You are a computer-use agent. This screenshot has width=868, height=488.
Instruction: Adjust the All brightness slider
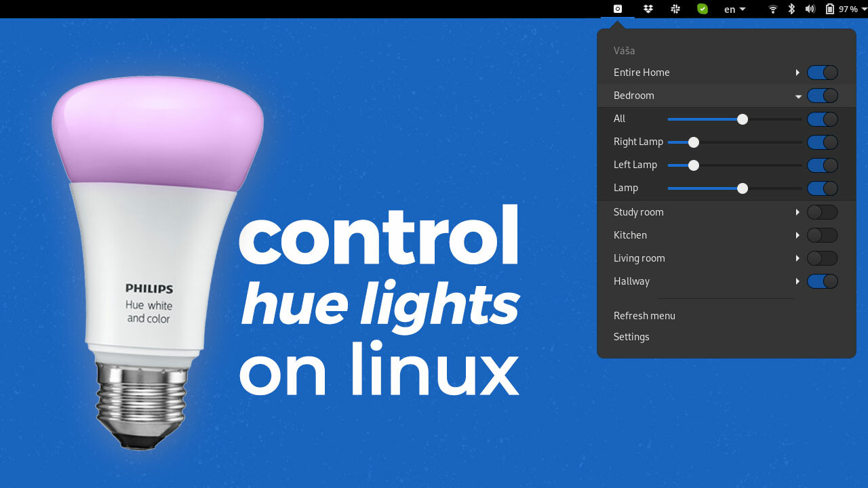[735, 119]
